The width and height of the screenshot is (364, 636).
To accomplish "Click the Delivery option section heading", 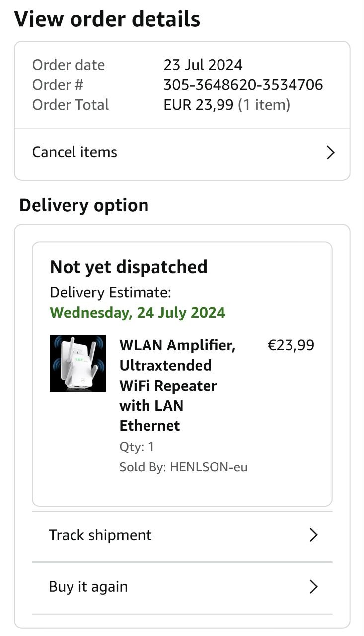I will coord(84,205).
